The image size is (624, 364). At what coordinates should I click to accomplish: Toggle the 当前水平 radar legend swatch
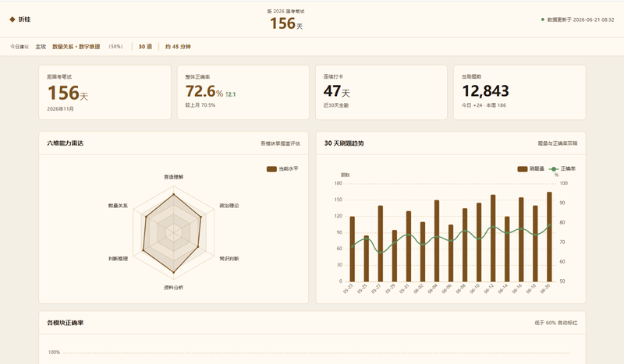pyautogui.click(x=271, y=169)
